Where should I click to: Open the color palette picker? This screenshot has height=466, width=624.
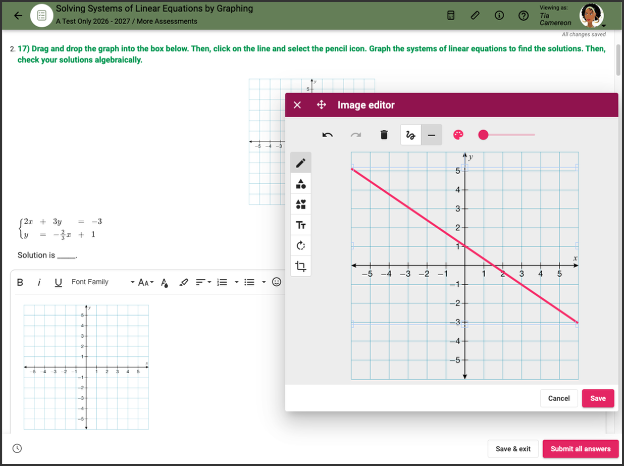point(458,135)
